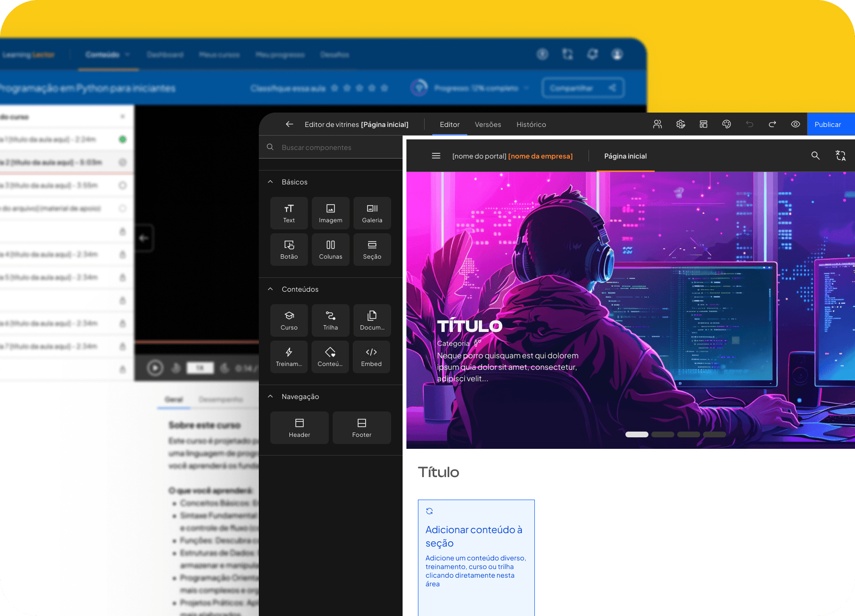This screenshot has height=616, width=855.
Task: Switch to the Versões tab
Action: coord(488,125)
